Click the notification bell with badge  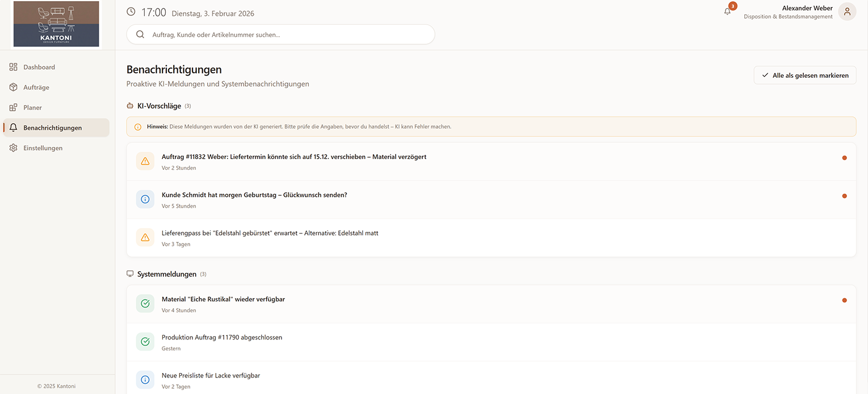click(x=728, y=11)
